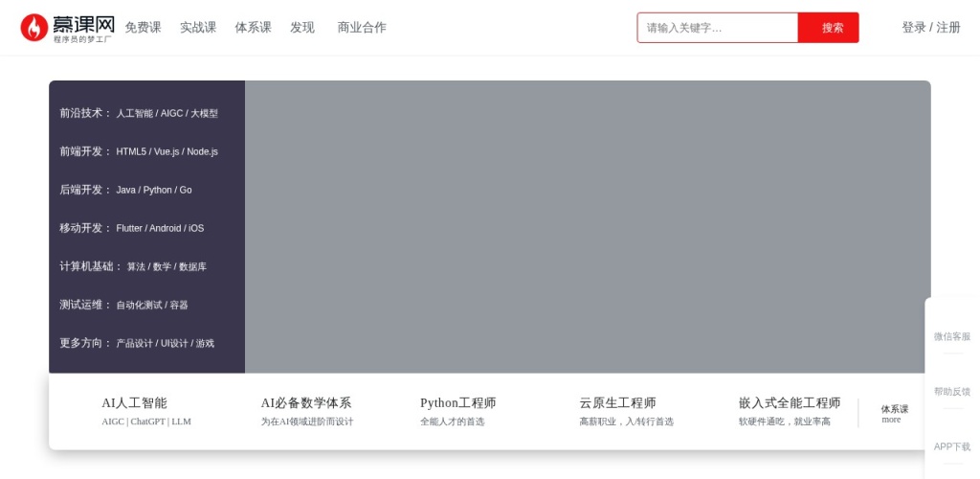Open the 发现 navigation item
The image size is (980, 479).
[302, 28]
